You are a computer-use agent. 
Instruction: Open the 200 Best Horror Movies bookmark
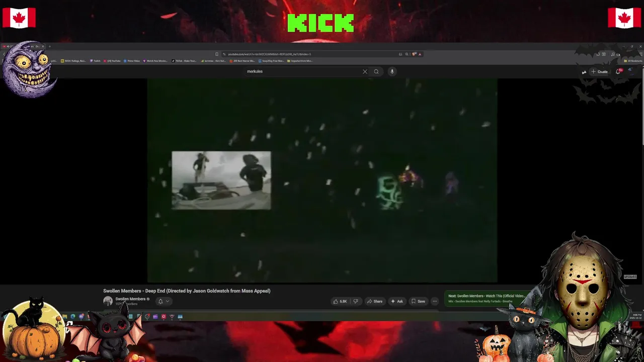pyautogui.click(x=242, y=61)
